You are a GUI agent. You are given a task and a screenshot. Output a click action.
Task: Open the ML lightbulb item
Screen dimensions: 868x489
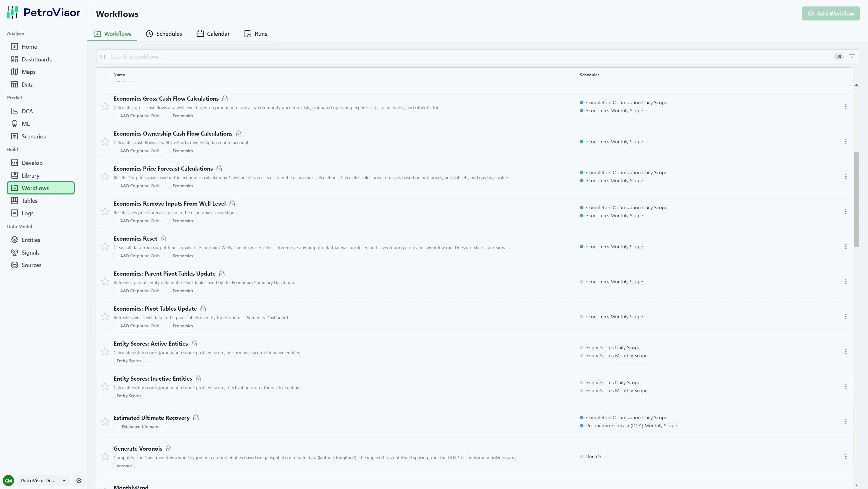click(x=15, y=124)
